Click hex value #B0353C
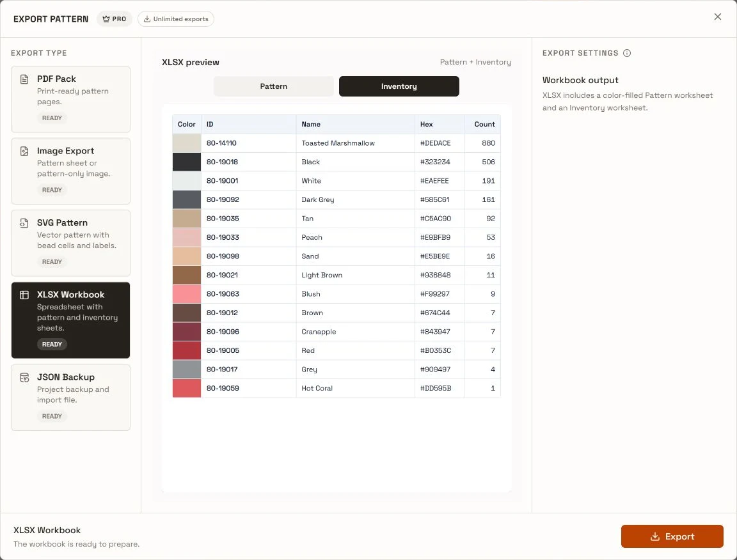The image size is (737, 560). tap(436, 350)
